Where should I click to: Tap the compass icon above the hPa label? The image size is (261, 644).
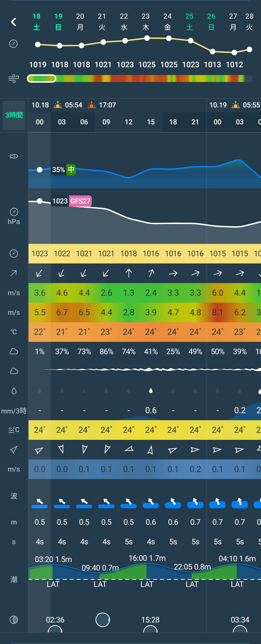(14, 212)
